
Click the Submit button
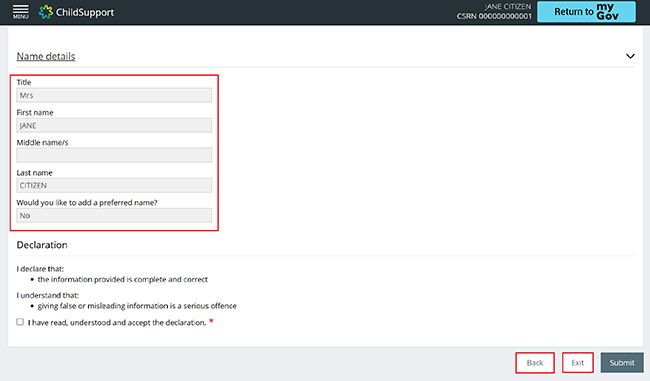point(622,363)
